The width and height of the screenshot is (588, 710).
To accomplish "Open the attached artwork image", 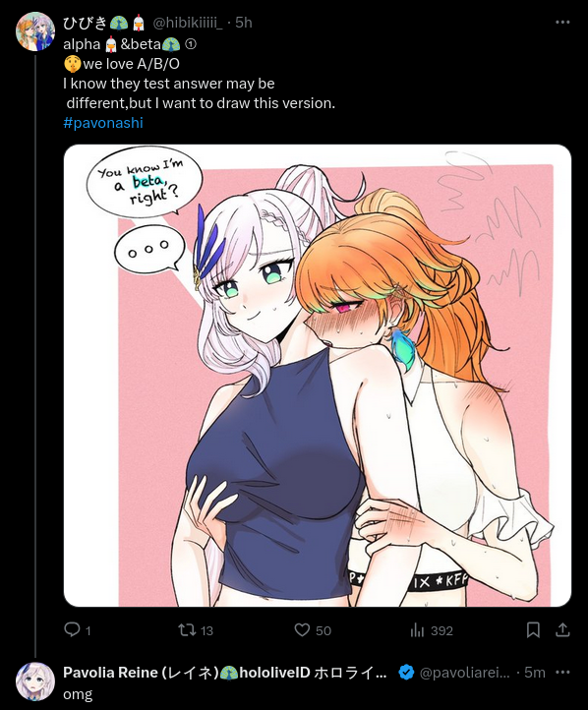I will click(318, 376).
